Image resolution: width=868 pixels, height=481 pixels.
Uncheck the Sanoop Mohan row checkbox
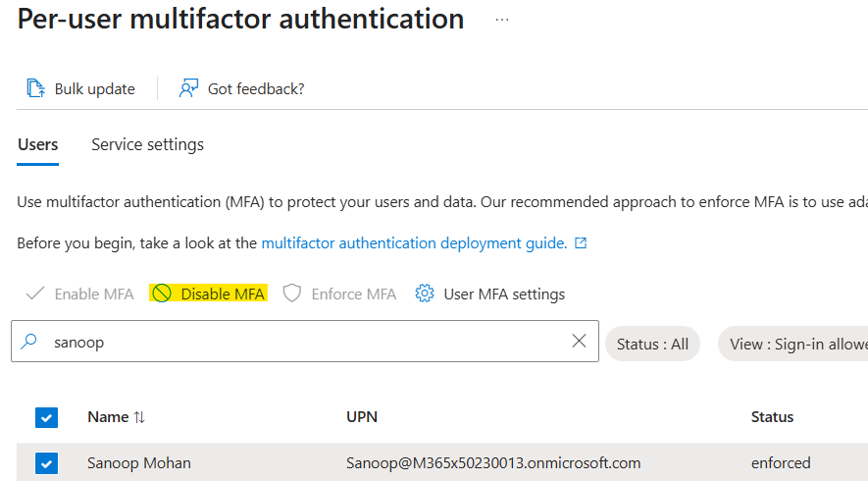46,463
